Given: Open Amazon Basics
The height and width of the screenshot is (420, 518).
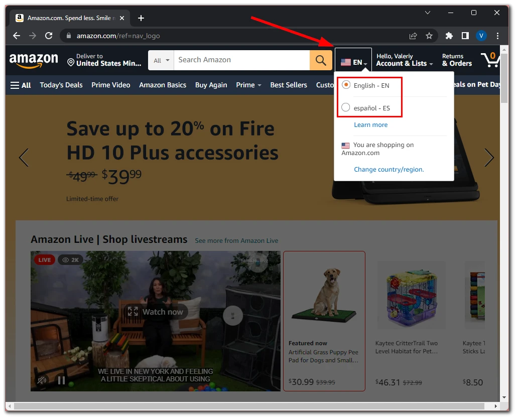Looking at the screenshot, I should coord(163,85).
